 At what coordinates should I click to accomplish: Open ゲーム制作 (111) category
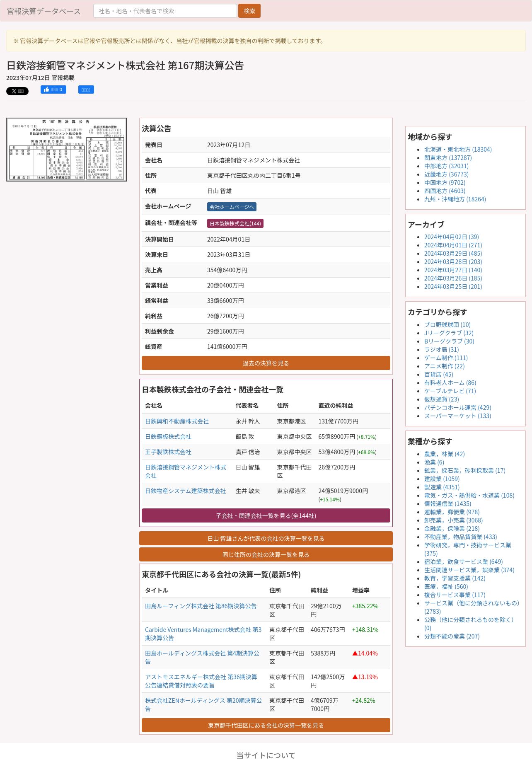[446, 358]
